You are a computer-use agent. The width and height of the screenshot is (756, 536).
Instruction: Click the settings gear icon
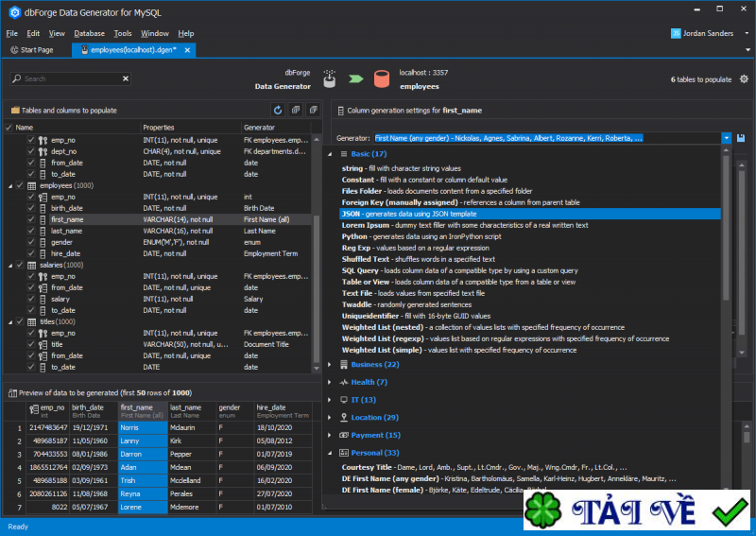point(744,79)
